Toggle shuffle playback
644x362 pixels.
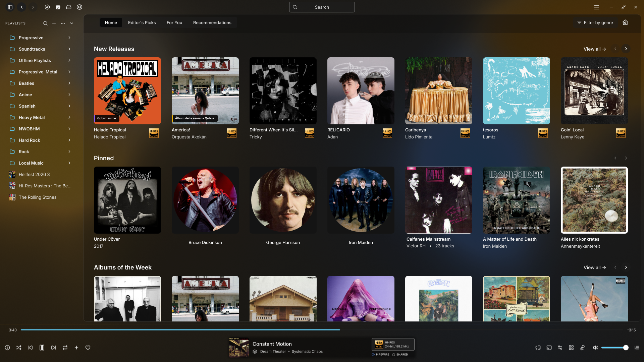point(19,348)
